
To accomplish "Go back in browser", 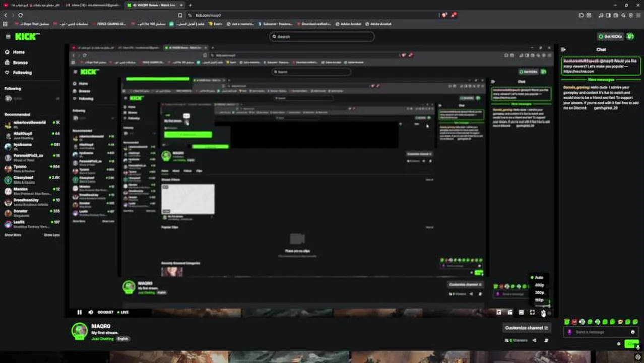I will 6,15.
